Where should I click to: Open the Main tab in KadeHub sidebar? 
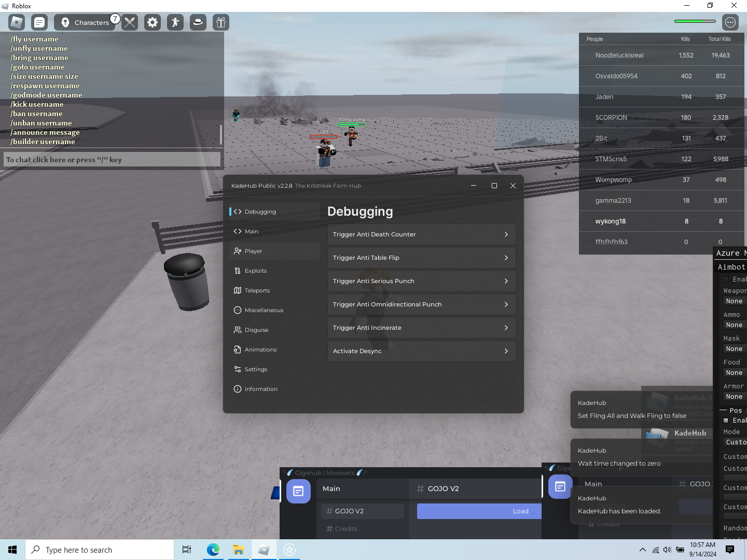[274, 231]
